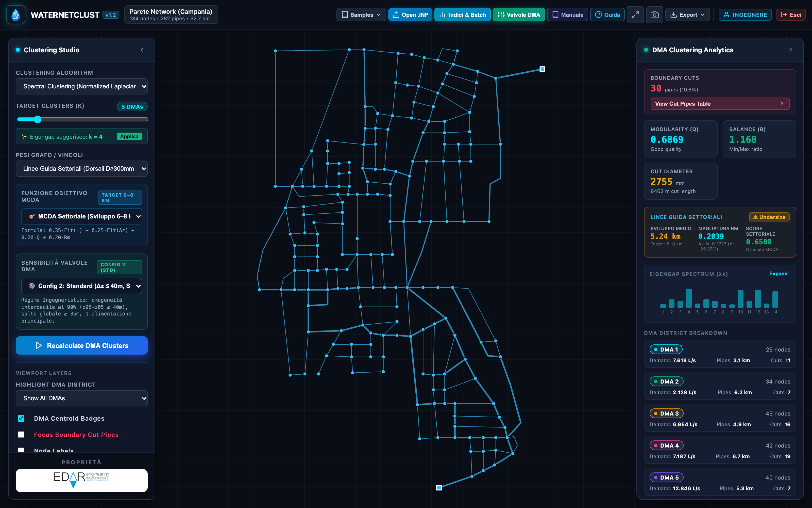Image resolution: width=812 pixels, height=508 pixels.
Task: Open the Samples dropdown menu
Action: point(361,15)
